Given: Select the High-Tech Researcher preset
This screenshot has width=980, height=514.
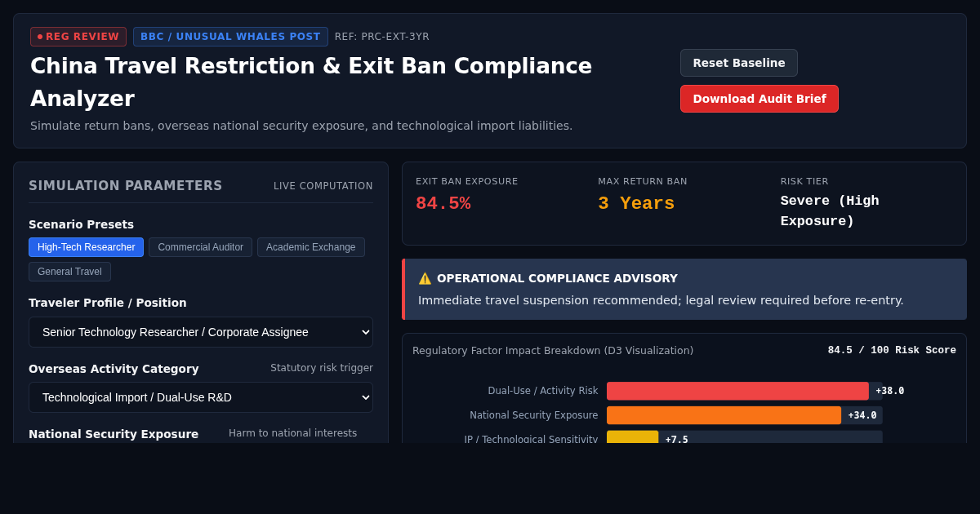Looking at the screenshot, I should pyautogui.click(x=86, y=247).
